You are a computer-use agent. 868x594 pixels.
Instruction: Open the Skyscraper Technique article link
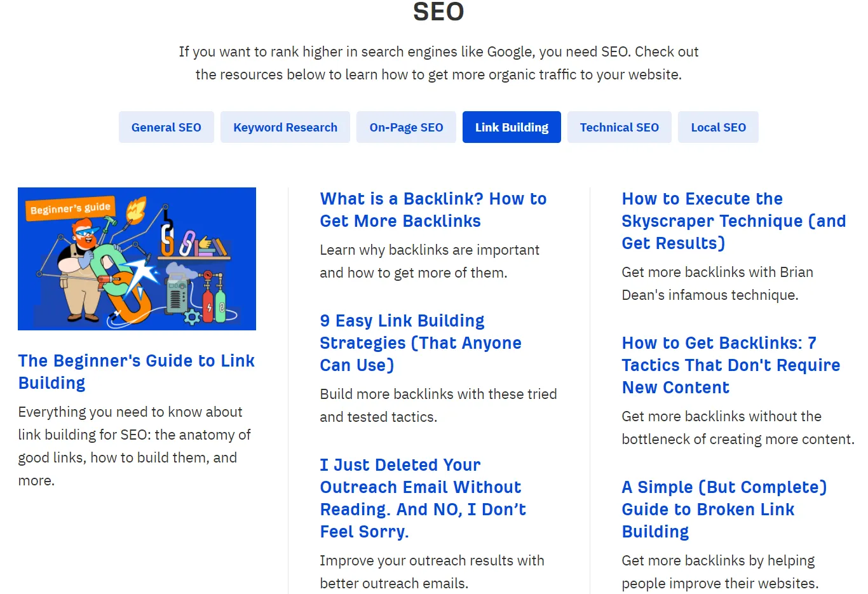click(733, 221)
